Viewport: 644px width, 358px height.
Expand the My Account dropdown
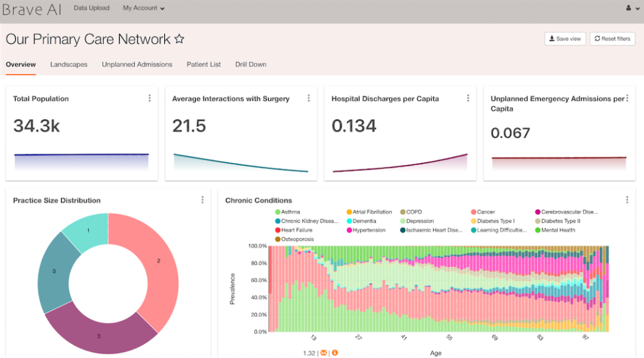click(x=143, y=8)
